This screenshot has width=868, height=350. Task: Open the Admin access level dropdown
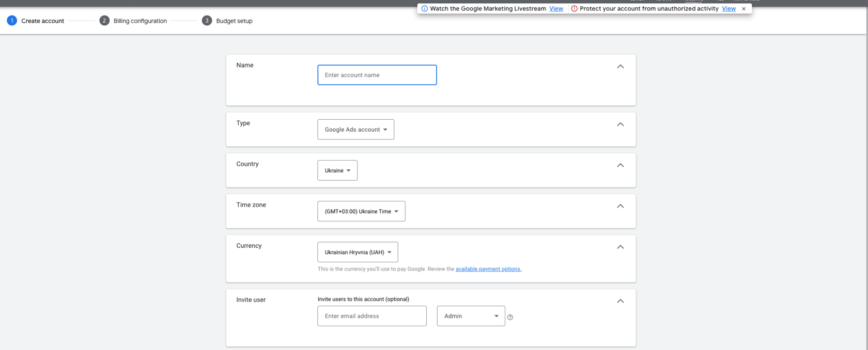(471, 316)
